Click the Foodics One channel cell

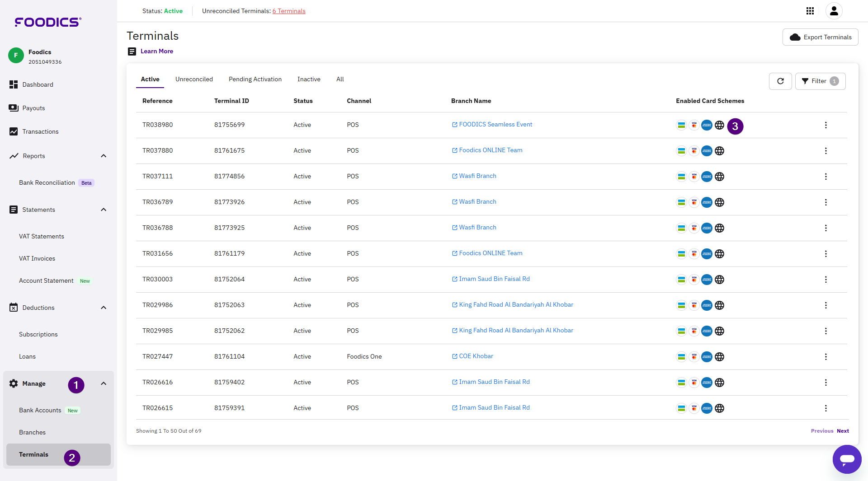coord(364,356)
